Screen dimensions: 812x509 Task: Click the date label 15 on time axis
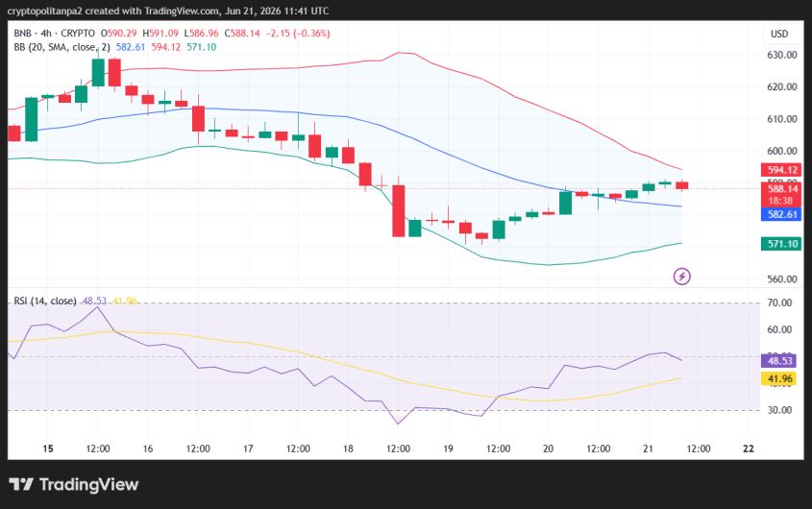[x=48, y=448]
